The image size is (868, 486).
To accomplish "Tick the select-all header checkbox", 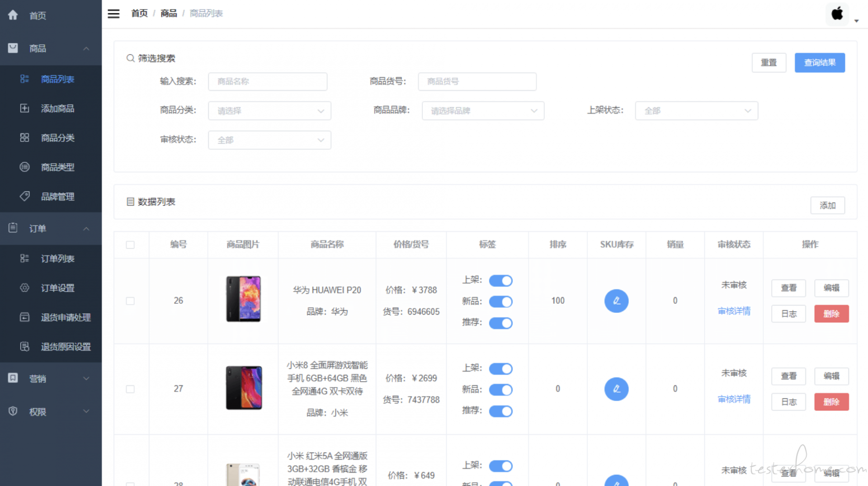I will tap(130, 245).
